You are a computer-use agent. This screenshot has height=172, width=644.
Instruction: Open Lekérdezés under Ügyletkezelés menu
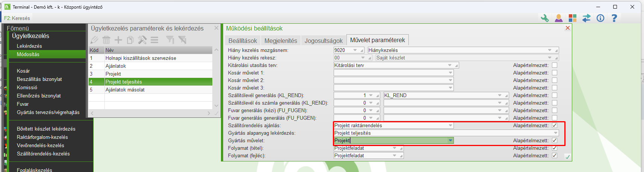tap(29, 46)
